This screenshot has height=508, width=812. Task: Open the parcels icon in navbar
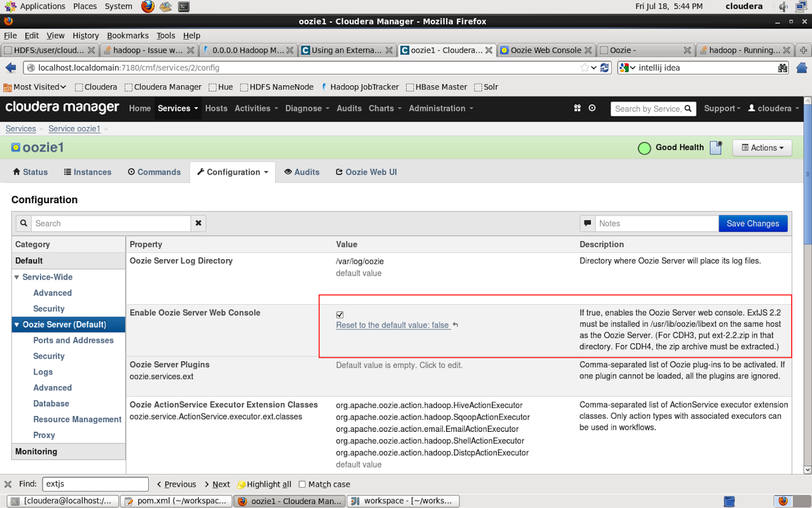pyautogui.click(x=577, y=108)
